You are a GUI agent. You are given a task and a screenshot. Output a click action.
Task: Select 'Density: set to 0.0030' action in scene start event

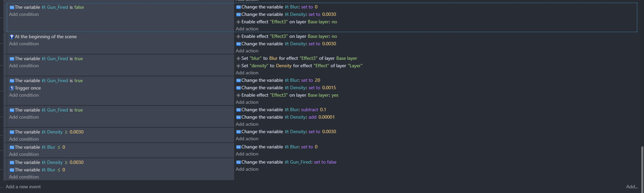tap(286, 44)
